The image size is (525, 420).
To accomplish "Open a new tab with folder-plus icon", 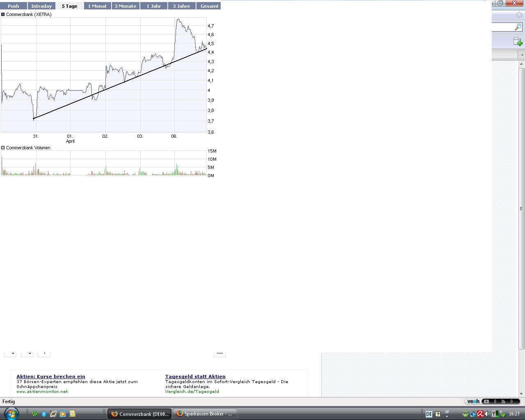I will tap(518, 41).
